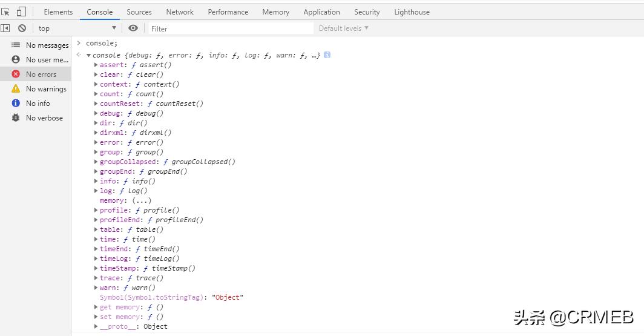
Task: Select the No warnings filter
Action: [45, 89]
